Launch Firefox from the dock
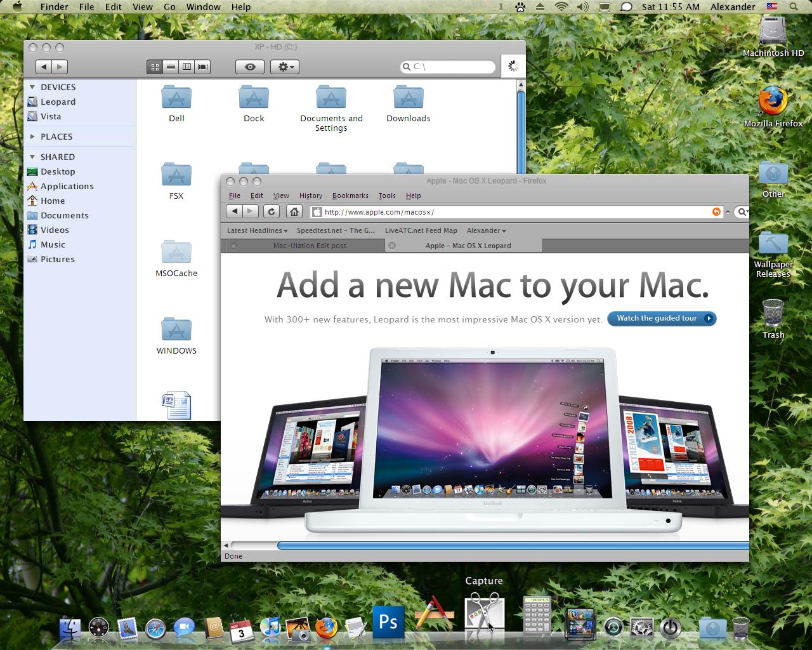Viewport: 812px width, 650px height. 327,628
